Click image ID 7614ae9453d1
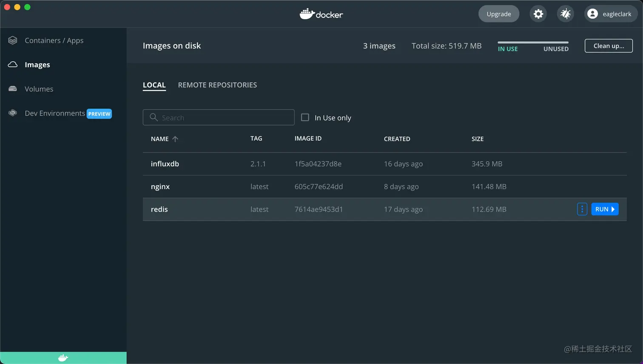The image size is (643, 364). pyautogui.click(x=319, y=209)
